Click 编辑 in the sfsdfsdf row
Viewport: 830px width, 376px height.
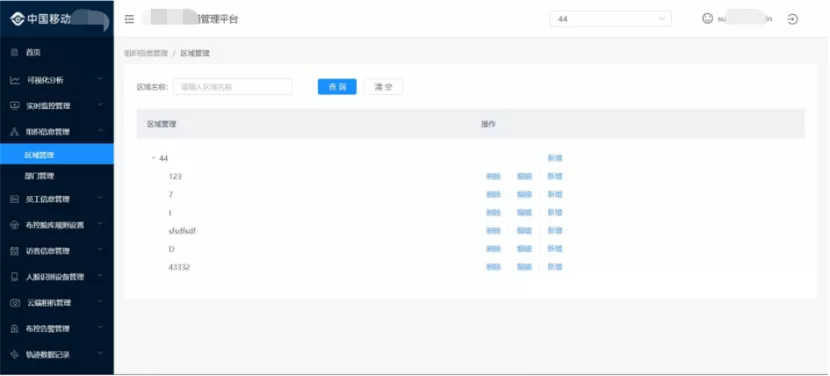pos(524,231)
